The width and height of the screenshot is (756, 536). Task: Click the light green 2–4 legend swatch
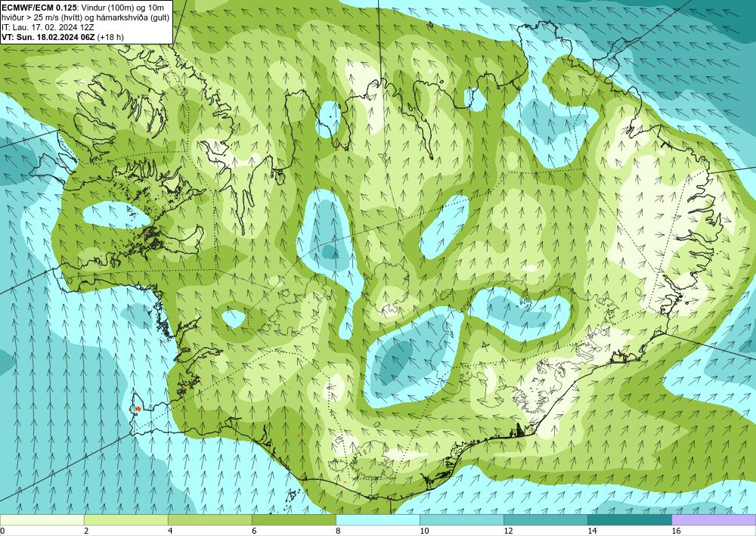[x=125, y=520]
